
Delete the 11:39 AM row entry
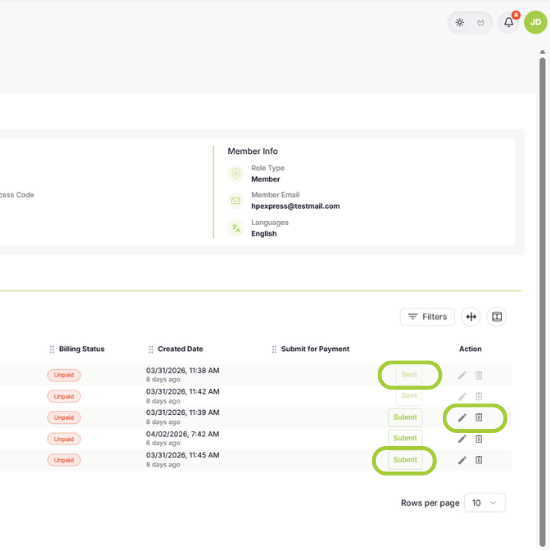click(479, 417)
